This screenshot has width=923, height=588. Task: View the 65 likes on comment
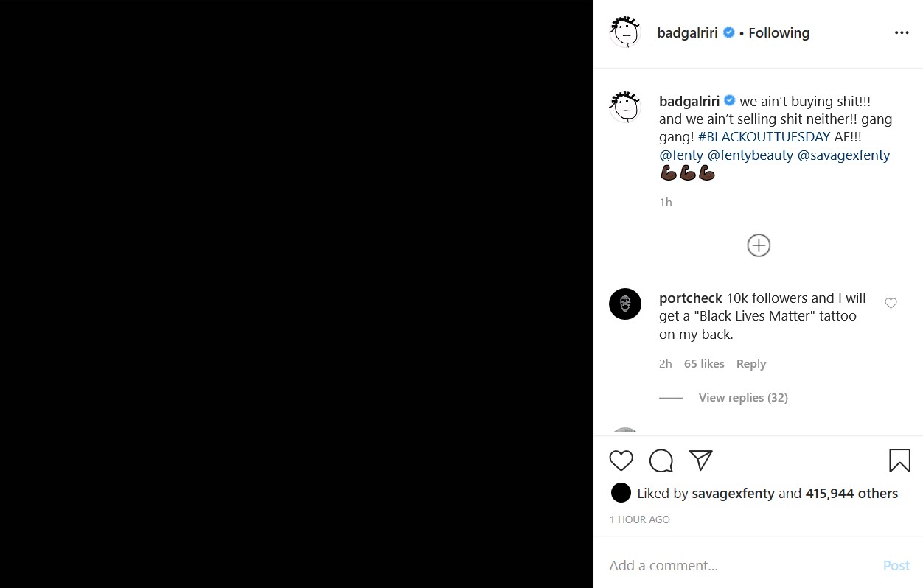point(704,364)
